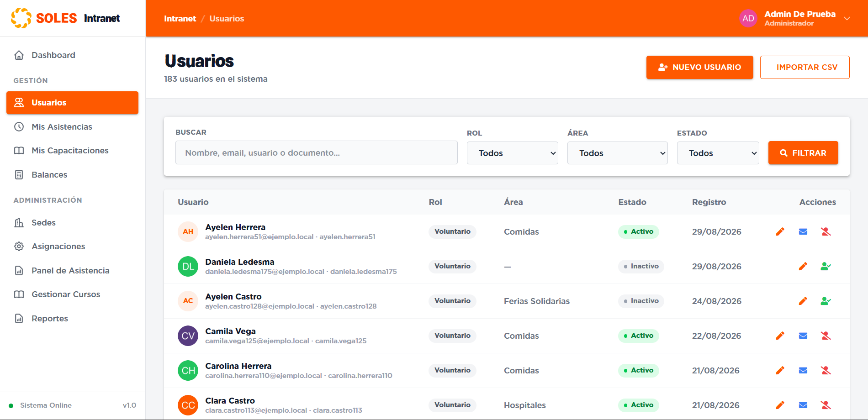Open Sedes in the sidebar
Image resolution: width=868 pixels, height=420 pixels.
click(72, 223)
